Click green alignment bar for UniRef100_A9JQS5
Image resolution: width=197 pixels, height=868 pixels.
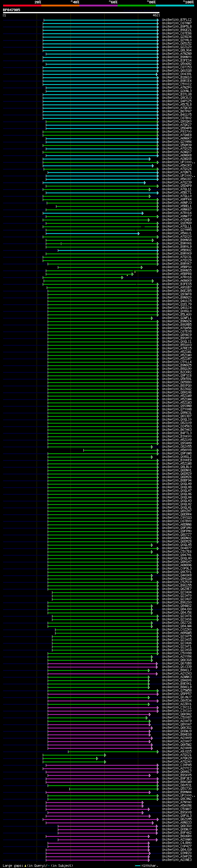click(113, 751)
